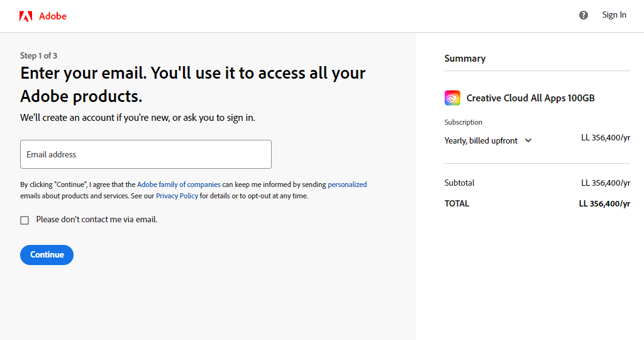Click the red Adobe logo icon
The width and height of the screenshot is (644, 340).
(x=26, y=16)
